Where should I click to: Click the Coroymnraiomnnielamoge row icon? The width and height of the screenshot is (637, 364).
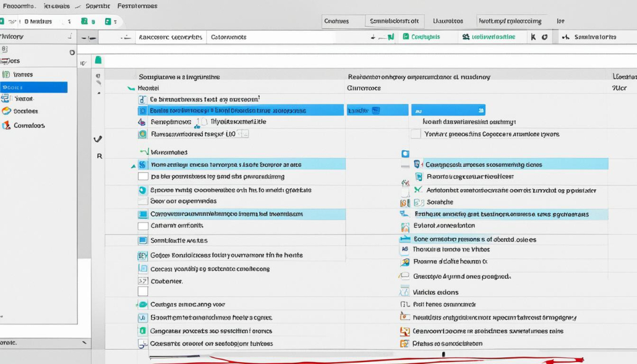pyautogui.click(x=143, y=214)
